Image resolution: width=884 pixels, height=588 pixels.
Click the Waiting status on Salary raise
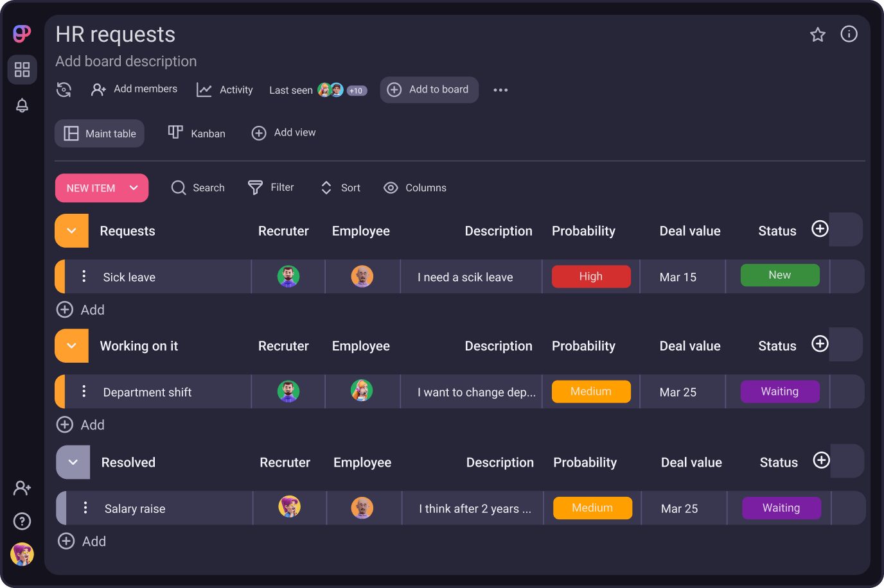pos(781,508)
